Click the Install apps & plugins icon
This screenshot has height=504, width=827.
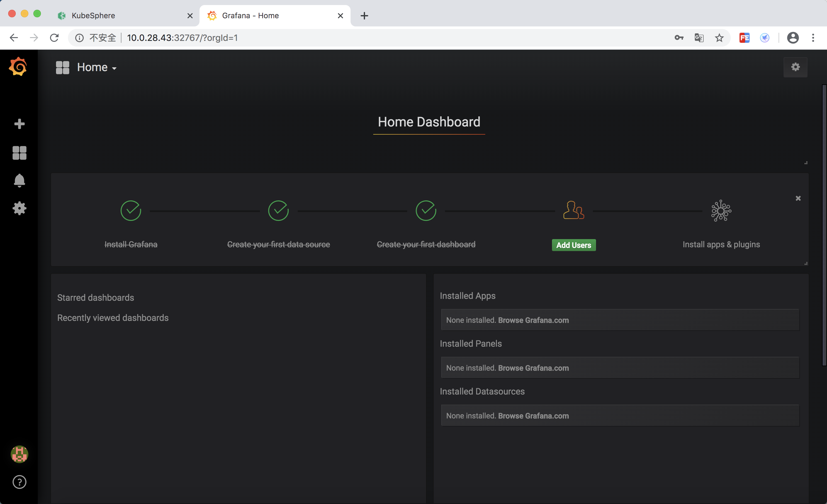tap(721, 211)
